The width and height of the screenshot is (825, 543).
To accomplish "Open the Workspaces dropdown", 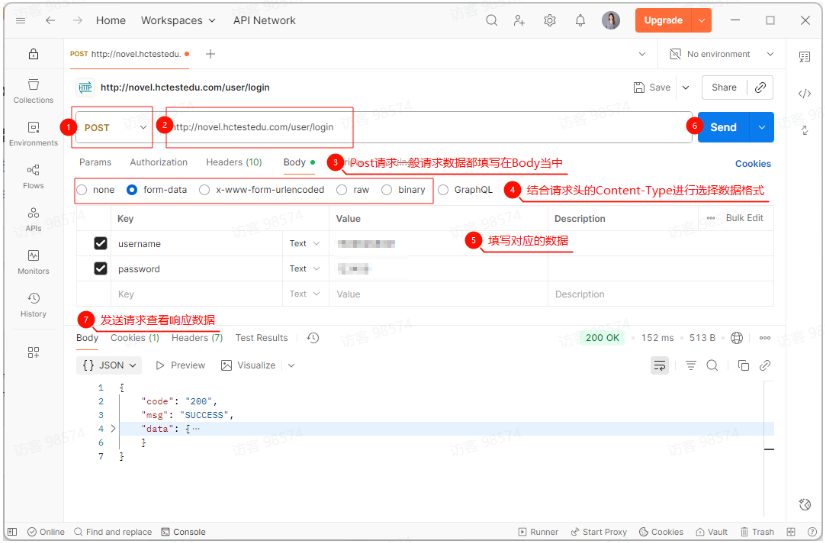I will [x=178, y=21].
